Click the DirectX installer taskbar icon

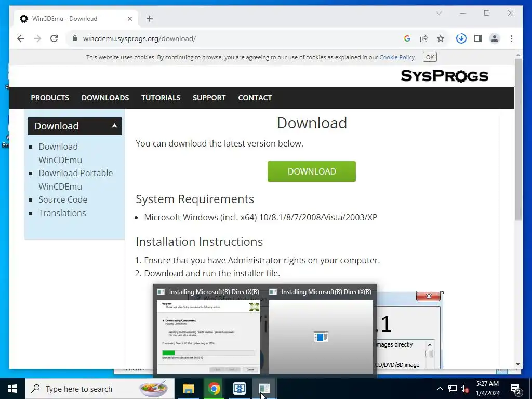[x=264, y=389]
